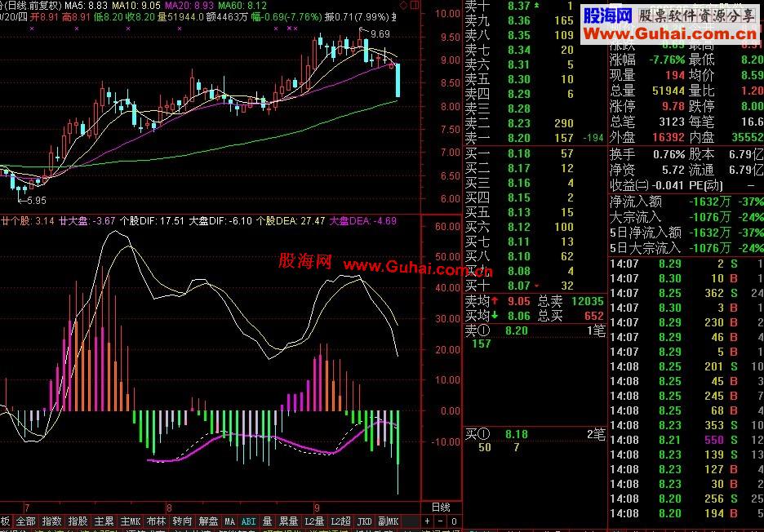Switch to the 累量 indicator tab
Viewport: 764px width, 532px height.
pyautogui.click(x=288, y=521)
